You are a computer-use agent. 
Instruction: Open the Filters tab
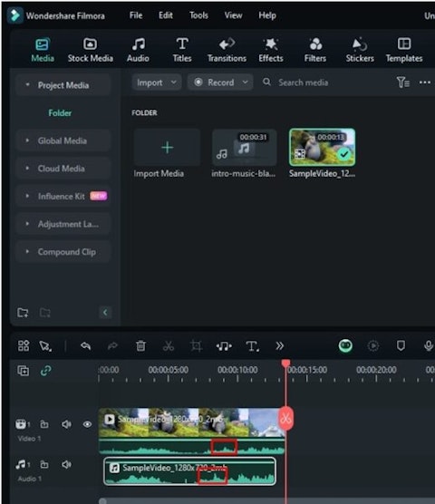[x=315, y=50]
